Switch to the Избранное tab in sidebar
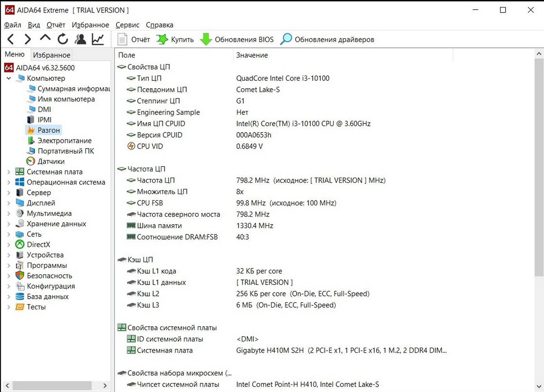The height and width of the screenshot is (392, 544). [x=51, y=55]
